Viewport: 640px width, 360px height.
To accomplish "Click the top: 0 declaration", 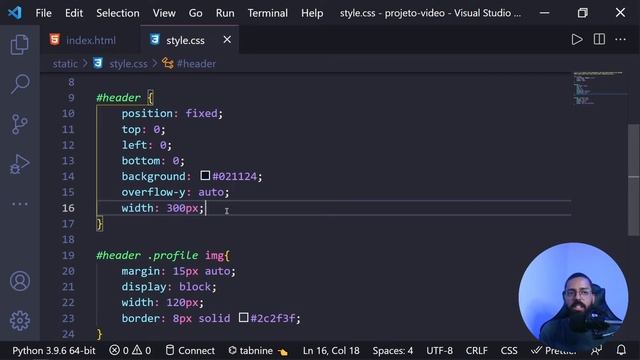I will (x=143, y=129).
